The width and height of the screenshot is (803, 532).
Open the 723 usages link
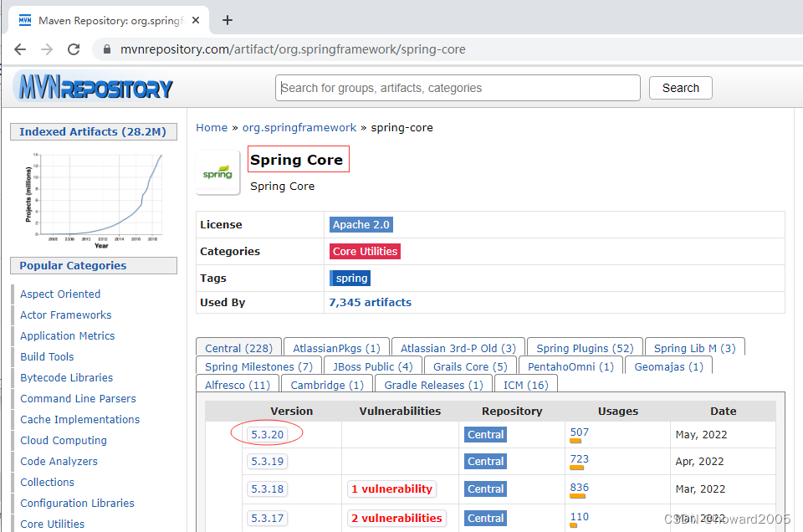579,459
